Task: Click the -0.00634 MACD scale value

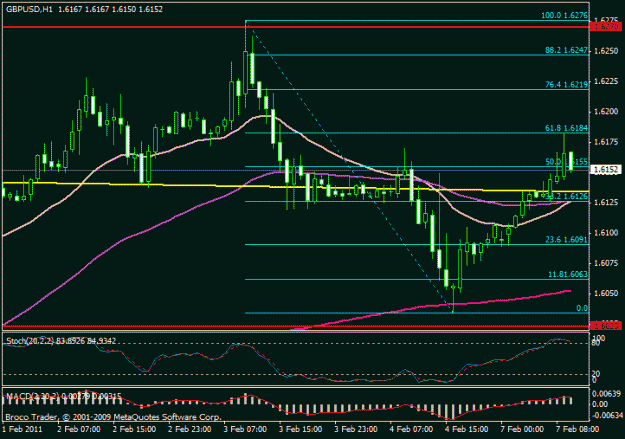Action: point(606,415)
